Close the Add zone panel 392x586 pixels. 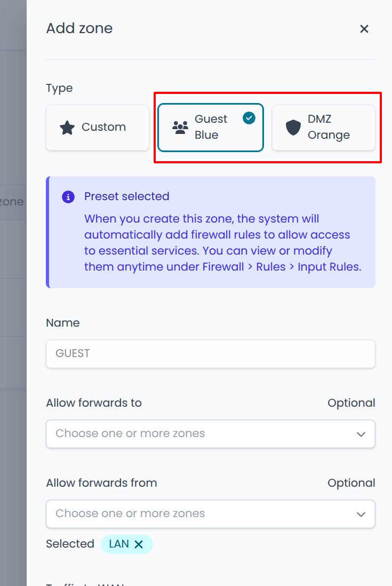pos(364,29)
